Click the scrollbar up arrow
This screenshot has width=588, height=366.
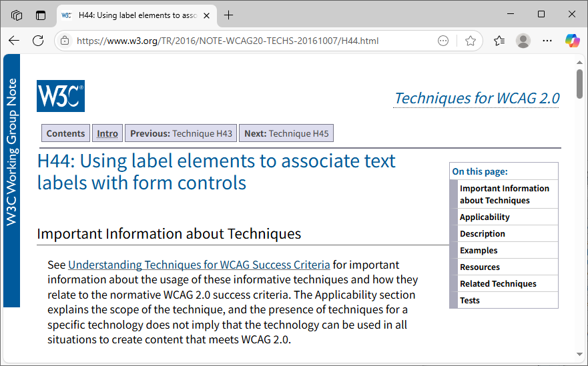pos(580,63)
